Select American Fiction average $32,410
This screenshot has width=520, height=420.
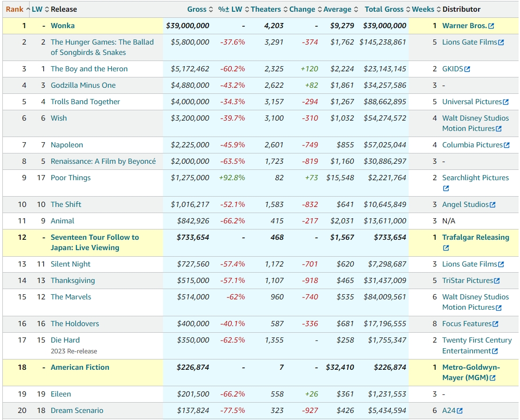340,367
